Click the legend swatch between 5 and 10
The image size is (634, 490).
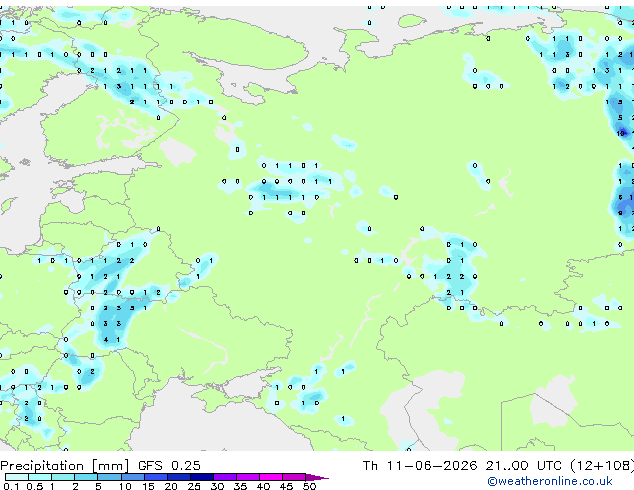point(109,477)
